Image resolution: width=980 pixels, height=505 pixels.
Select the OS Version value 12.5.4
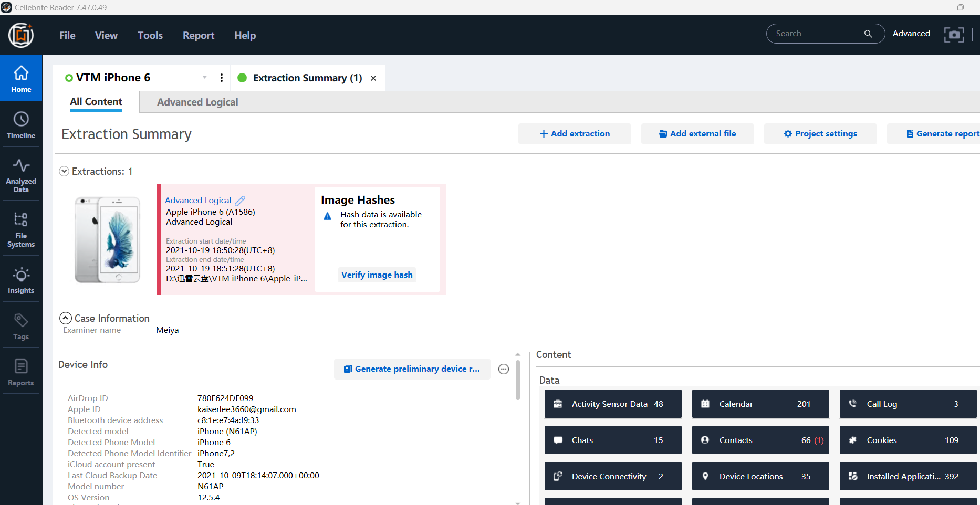coord(208,497)
